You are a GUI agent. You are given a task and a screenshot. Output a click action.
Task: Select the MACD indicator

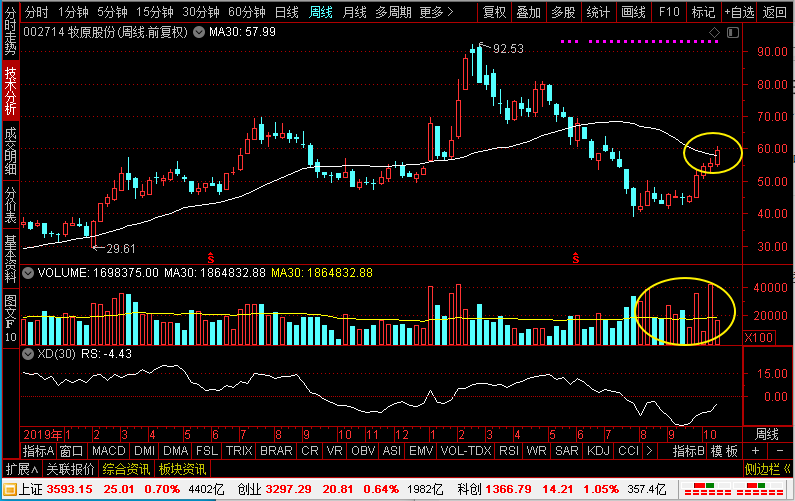(109, 451)
